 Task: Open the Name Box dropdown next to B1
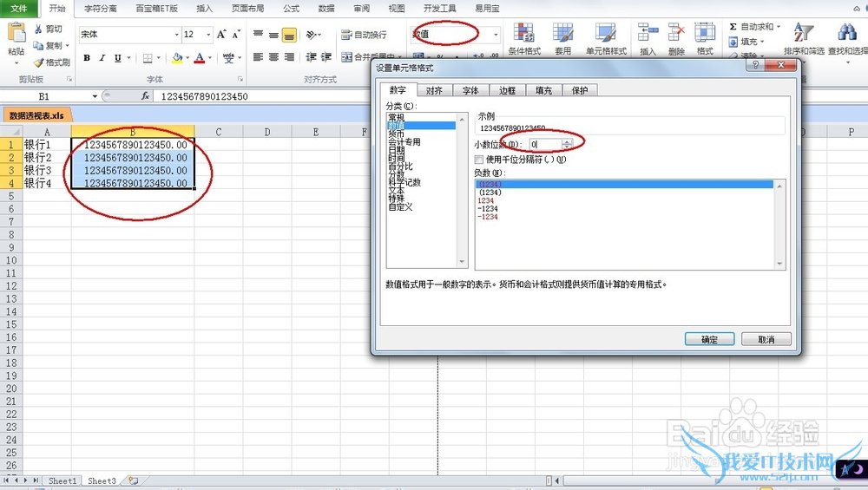click(95, 96)
